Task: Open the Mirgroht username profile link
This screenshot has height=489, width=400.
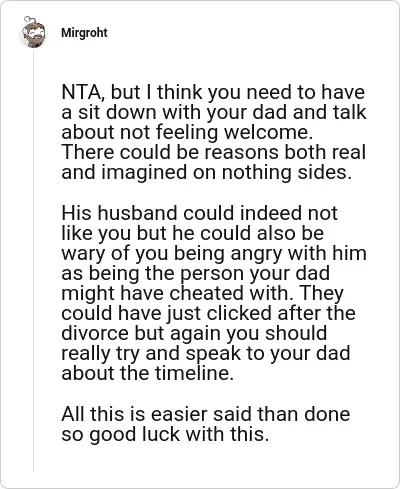Action: click(x=84, y=33)
